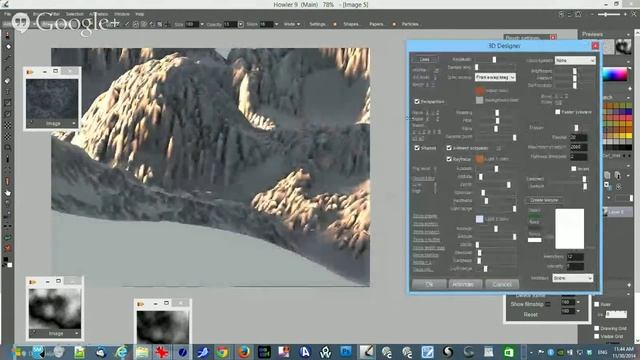The width and height of the screenshot is (640, 360).
Task: Click the Fractal value field showing 20
Action: [578, 138]
